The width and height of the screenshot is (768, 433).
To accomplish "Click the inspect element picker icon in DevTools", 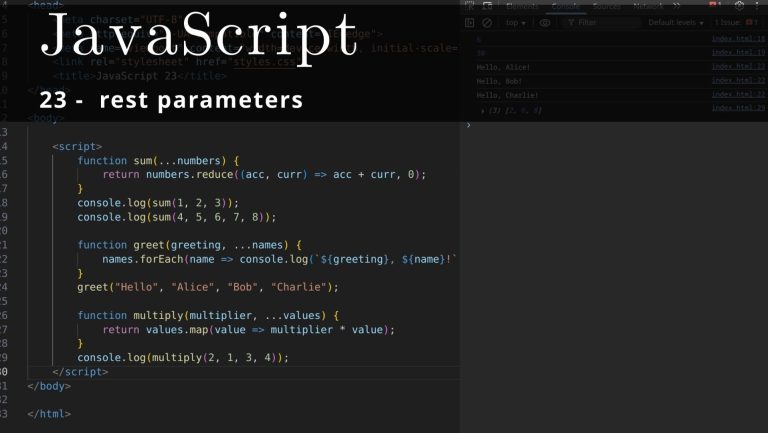I will (469, 6).
